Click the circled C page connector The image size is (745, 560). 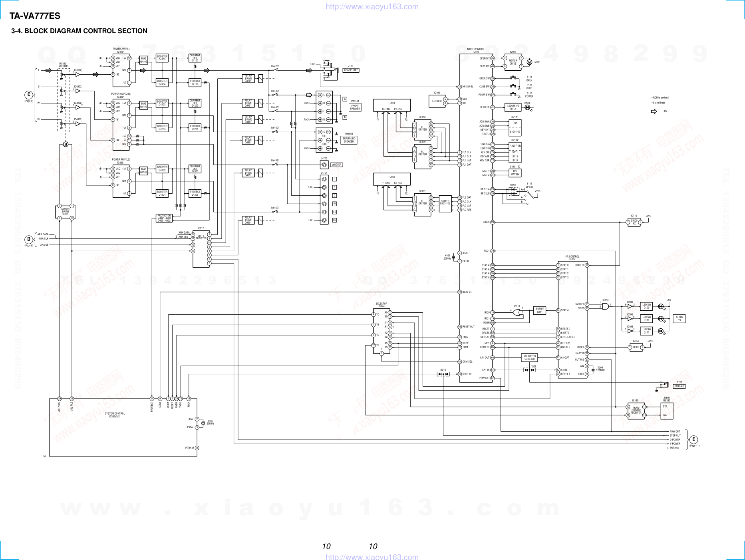(x=28, y=95)
